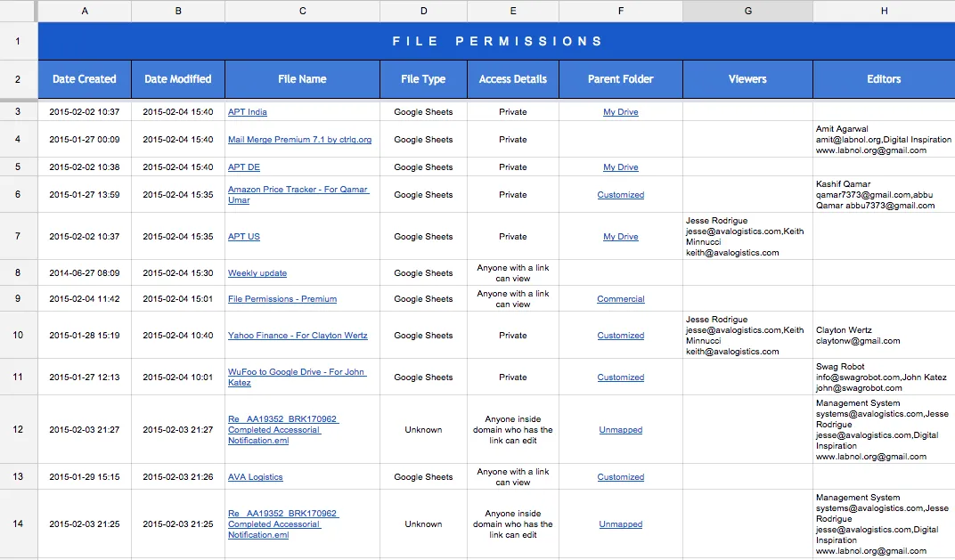This screenshot has height=560, width=955.
Task: Open the APT US file link
Action: pyautogui.click(x=243, y=237)
